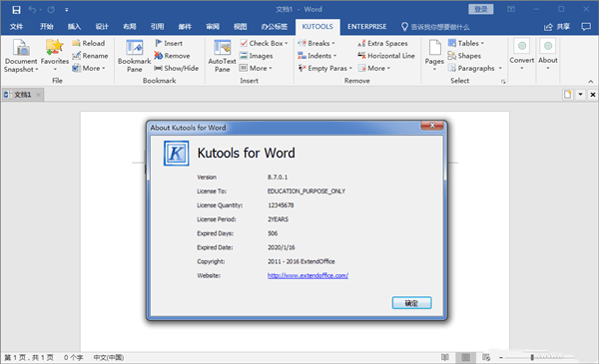This screenshot has height=364, width=599.
Task: Switch to the 邮件 ribbon tab
Action: pos(185,27)
